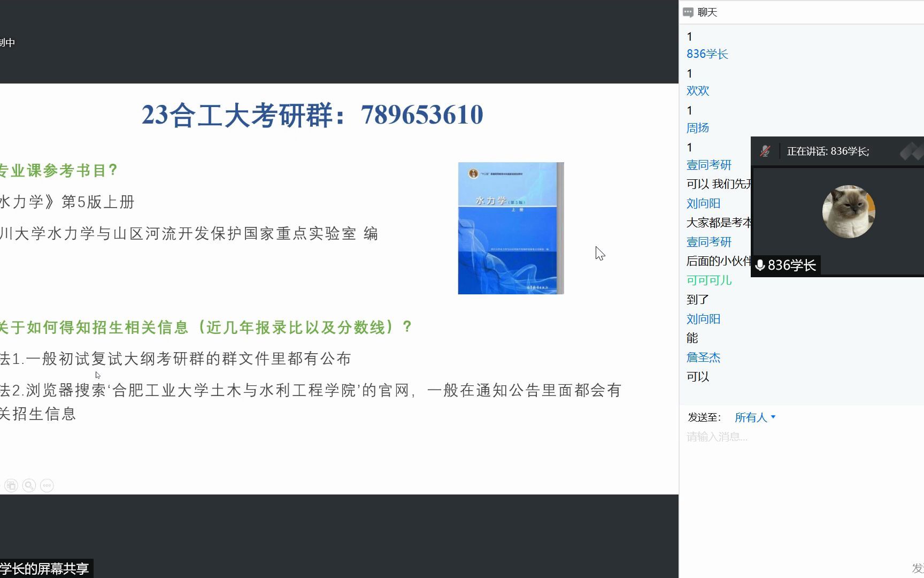This screenshot has height=578, width=924.
Task: Click the microphone icon beside 836学长 label
Action: (760, 265)
